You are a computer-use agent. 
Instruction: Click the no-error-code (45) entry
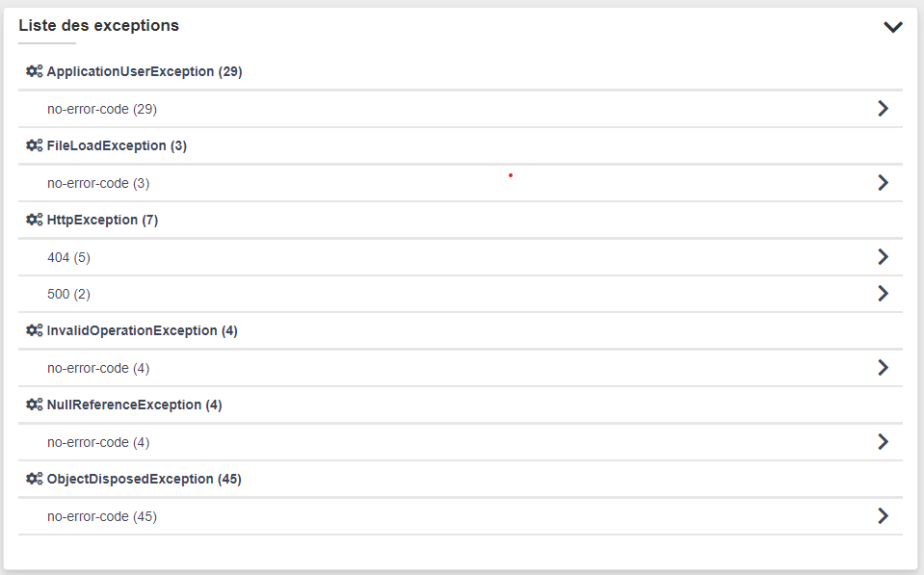tap(102, 516)
